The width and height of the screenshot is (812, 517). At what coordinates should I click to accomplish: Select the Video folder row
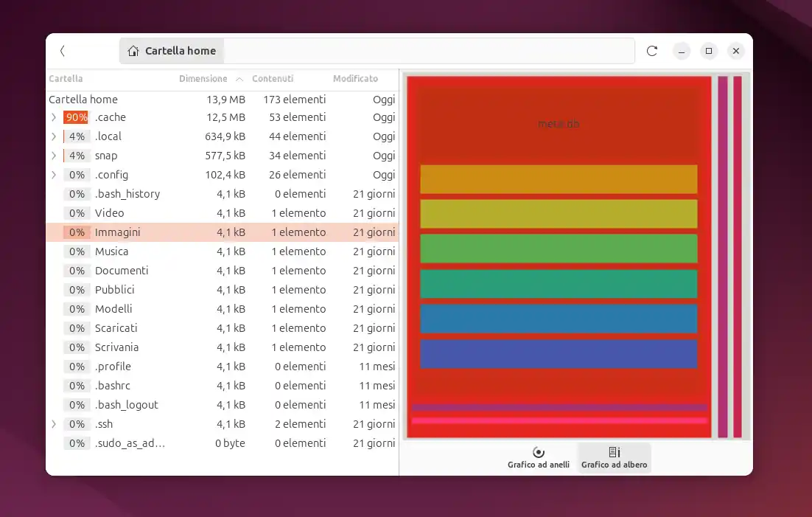click(223, 213)
